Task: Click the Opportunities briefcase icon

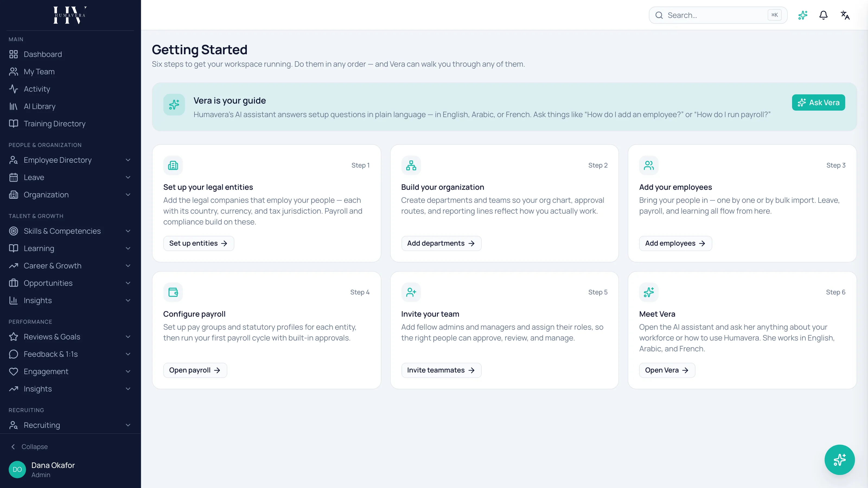Action: [14, 283]
